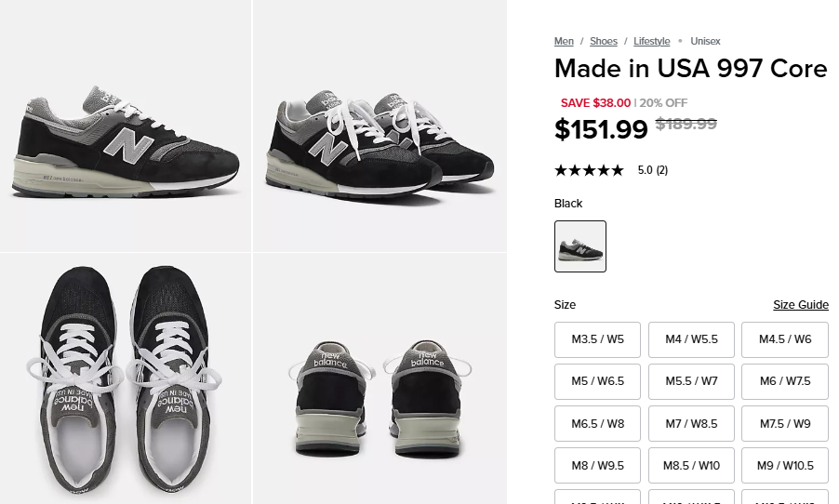Open the review count (2)
Screen dimensions: 839x504
coord(661,170)
